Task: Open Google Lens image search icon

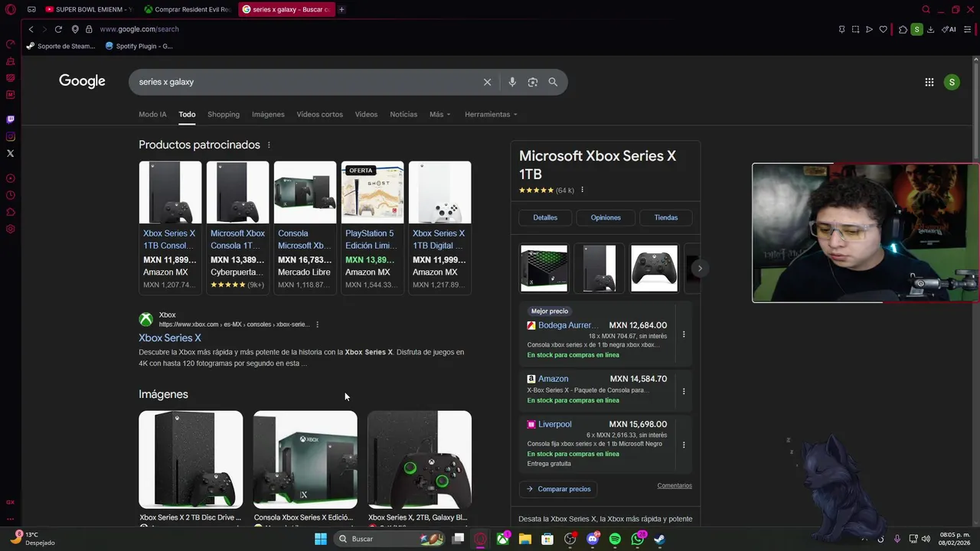Action: pyautogui.click(x=533, y=82)
